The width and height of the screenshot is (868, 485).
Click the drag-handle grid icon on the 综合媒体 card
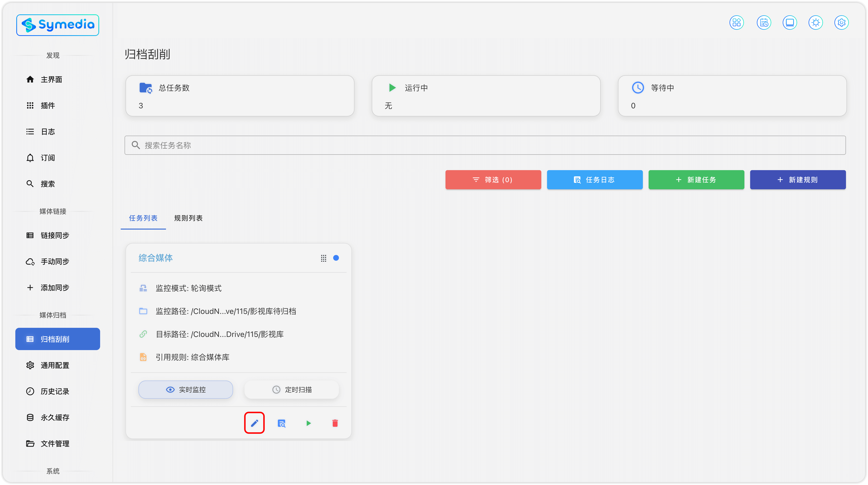tap(324, 258)
